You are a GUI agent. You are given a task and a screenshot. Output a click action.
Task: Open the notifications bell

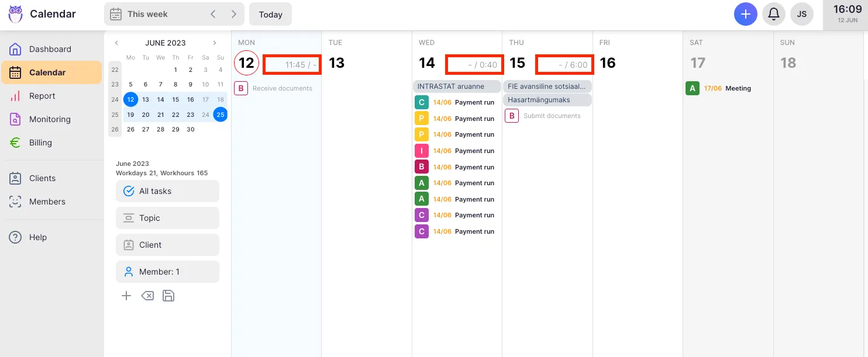click(x=774, y=13)
